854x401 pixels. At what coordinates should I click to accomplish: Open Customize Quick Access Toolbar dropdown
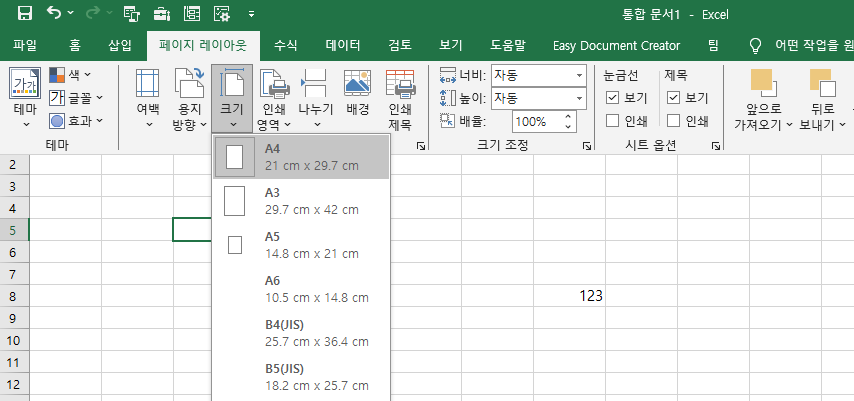click(251, 14)
